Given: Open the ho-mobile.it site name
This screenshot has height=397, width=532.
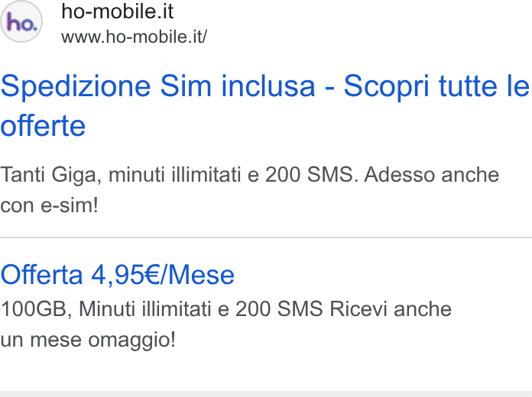Looking at the screenshot, I should (x=118, y=11).
